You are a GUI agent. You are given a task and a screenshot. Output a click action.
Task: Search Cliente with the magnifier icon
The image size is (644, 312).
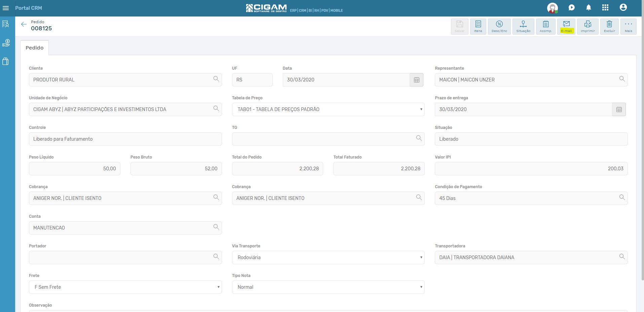[x=216, y=79]
